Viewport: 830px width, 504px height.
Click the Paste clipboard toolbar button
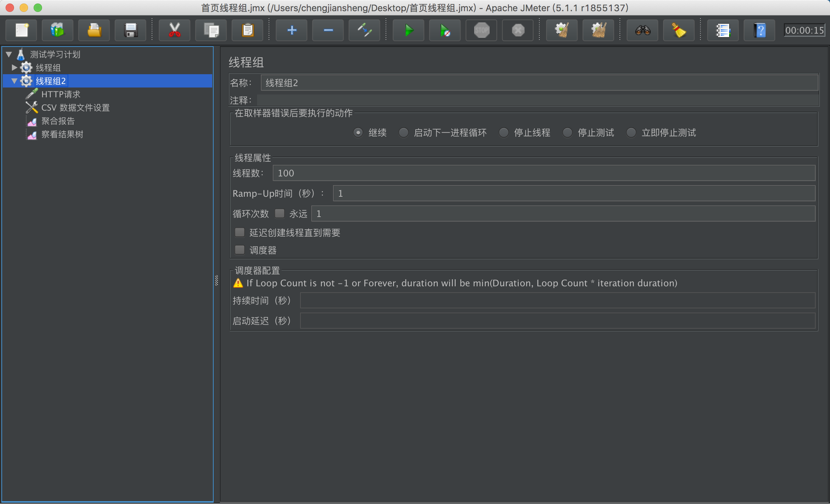[247, 30]
